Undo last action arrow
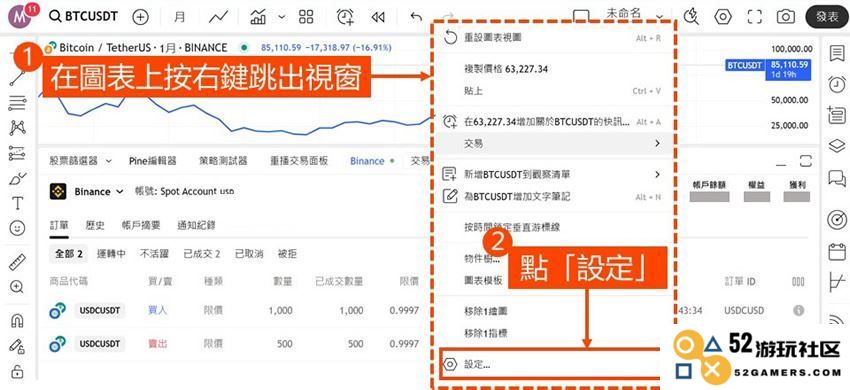 pos(416,17)
